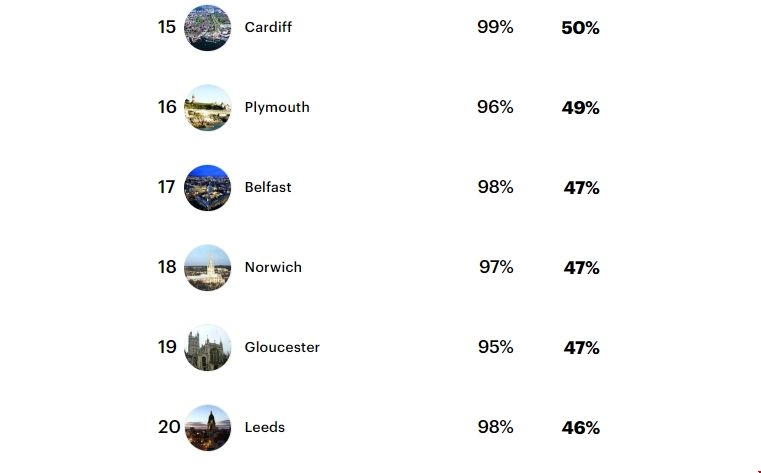This screenshot has height=473, width=761.
Task: Click the Gloucester cathedral thumbnail image
Action: (208, 348)
